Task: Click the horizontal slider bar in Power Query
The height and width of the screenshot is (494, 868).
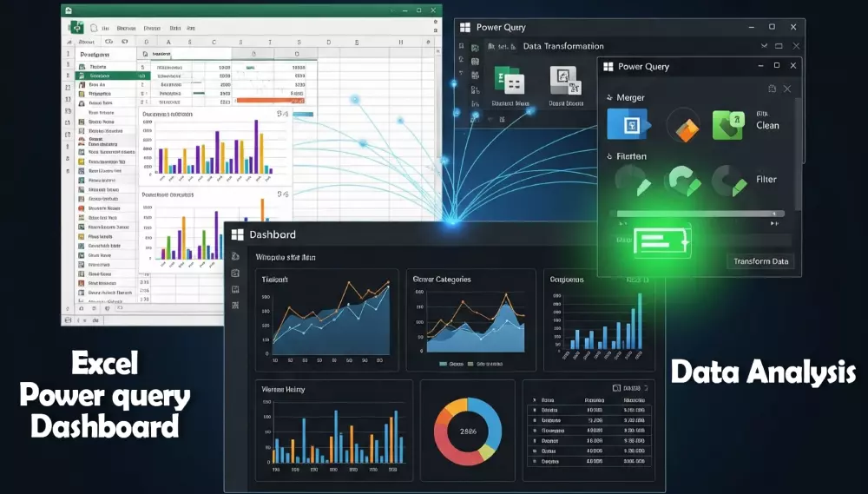Action: click(x=700, y=214)
